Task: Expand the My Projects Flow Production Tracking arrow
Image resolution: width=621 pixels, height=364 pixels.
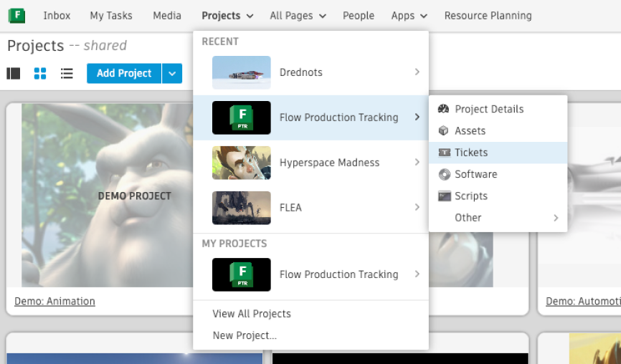Action: tap(417, 274)
